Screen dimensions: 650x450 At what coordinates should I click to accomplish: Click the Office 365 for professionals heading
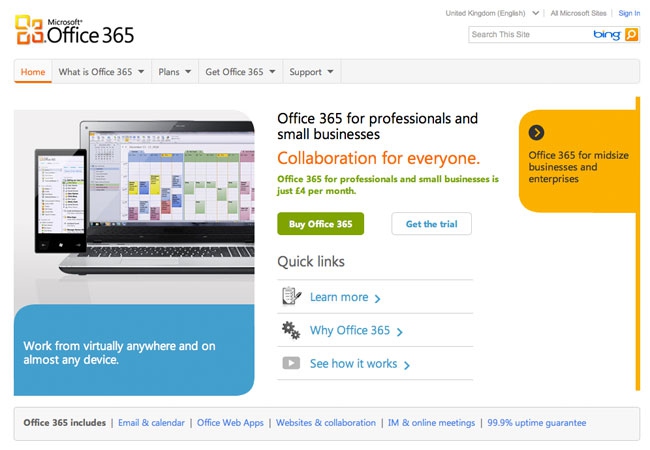[x=377, y=126]
